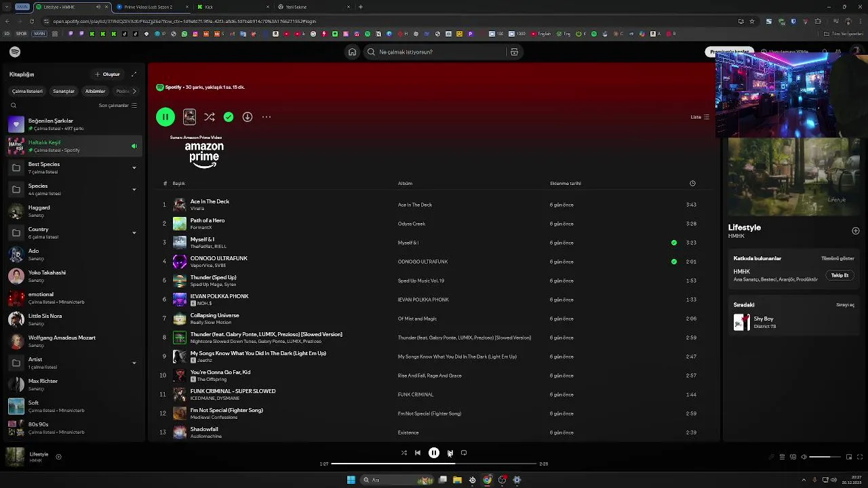Viewport: 868px width, 488px height.
Task: Skip to next track
Action: point(450,453)
